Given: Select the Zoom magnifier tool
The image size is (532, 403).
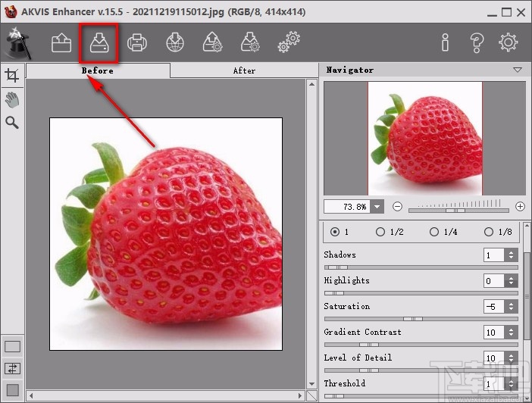Looking at the screenshot, I should point(11,123).
